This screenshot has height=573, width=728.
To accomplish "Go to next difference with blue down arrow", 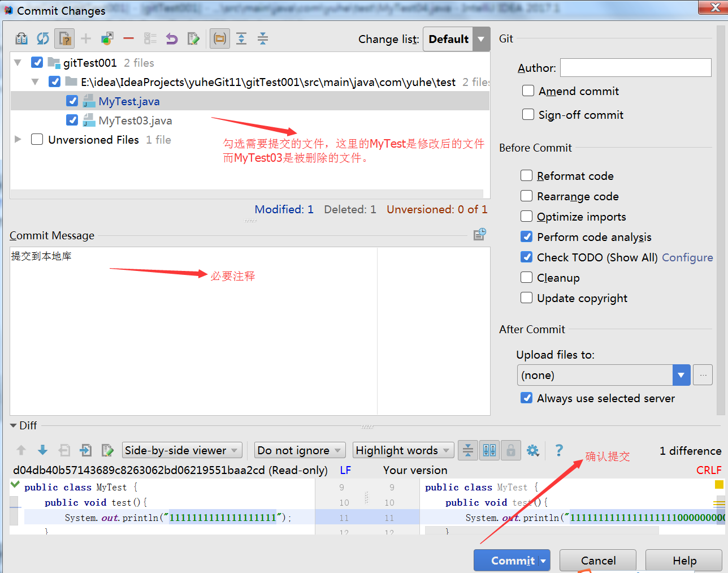I will pos(43,450).
